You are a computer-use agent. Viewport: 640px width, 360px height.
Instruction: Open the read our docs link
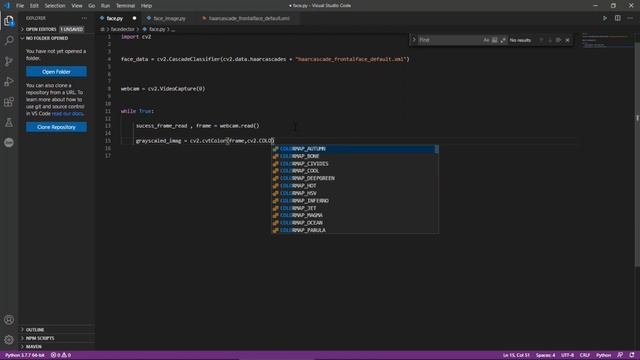(67, 113)
